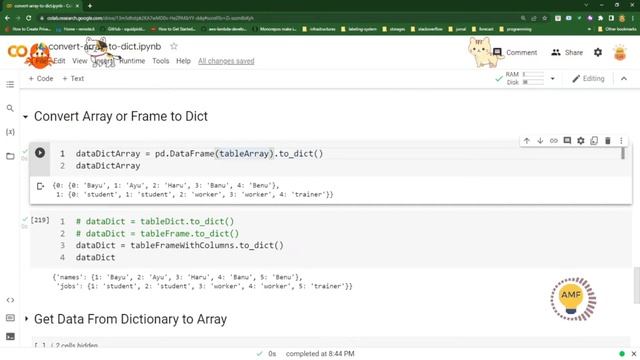Add a comment to the cell icon
640x360 pixels.
(x=567, y=141)
